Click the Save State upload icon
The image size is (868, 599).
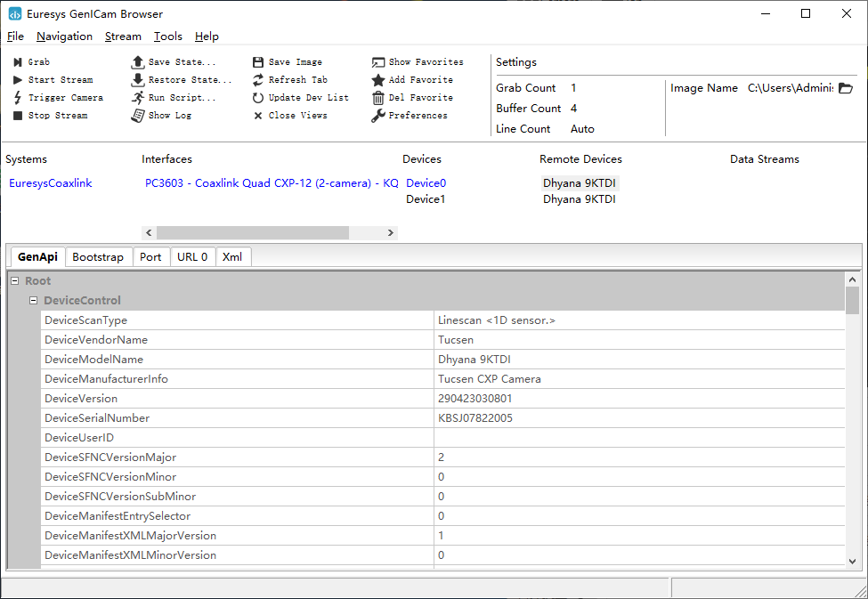[x=138, y=62]
